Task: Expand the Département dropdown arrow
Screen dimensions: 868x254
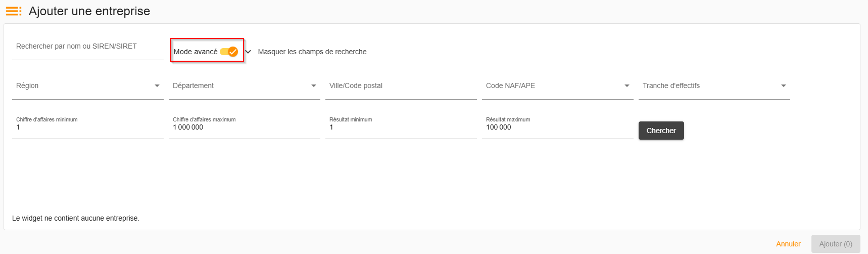Action: (x=314, y=86)
